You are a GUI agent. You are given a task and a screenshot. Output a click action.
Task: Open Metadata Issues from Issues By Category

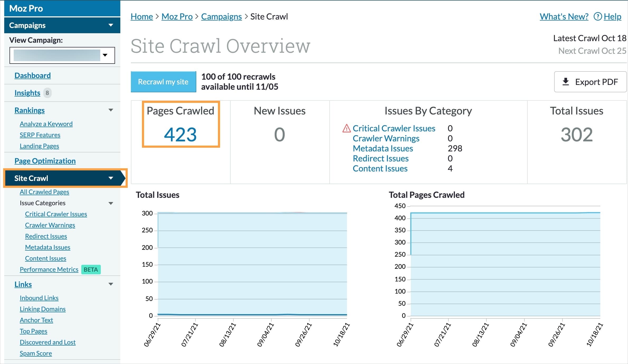click(x=383, y=148)
